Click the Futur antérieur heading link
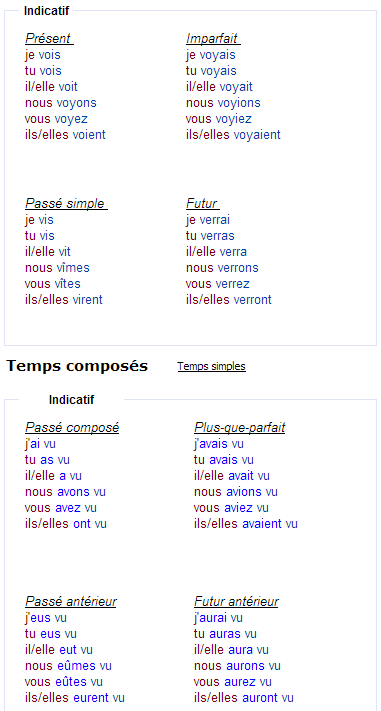 point(236,602)
